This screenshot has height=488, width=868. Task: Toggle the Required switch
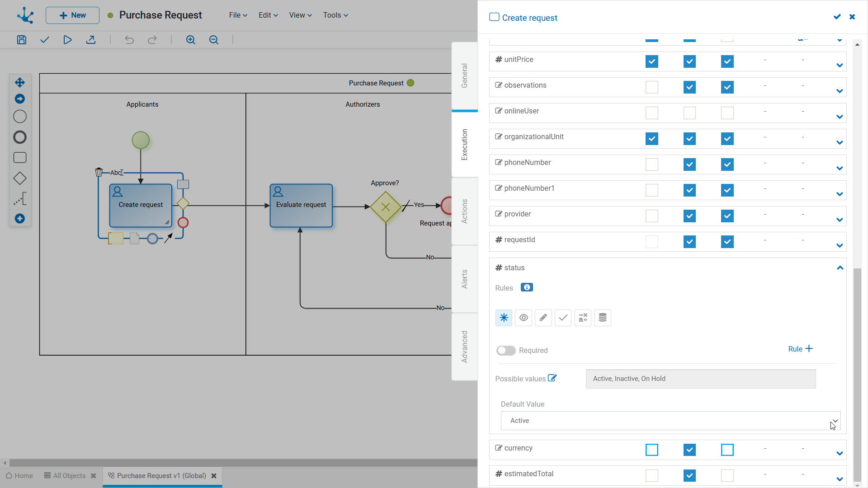click(506, 351)
